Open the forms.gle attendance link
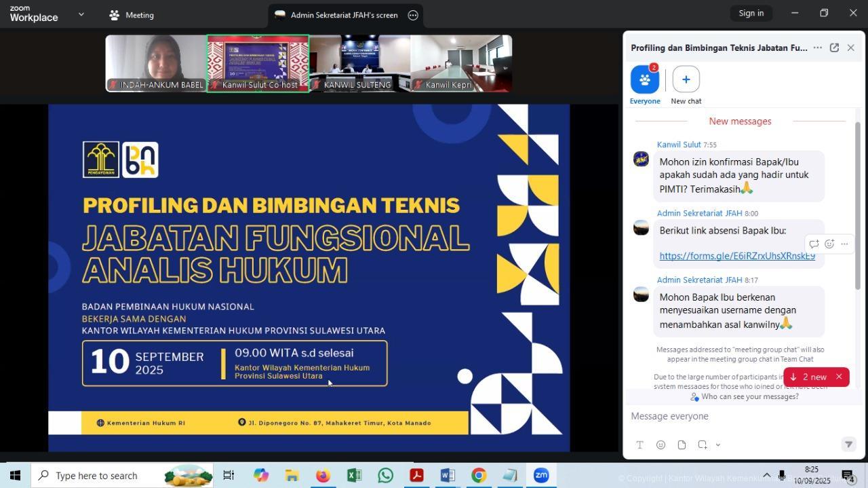 737,256
